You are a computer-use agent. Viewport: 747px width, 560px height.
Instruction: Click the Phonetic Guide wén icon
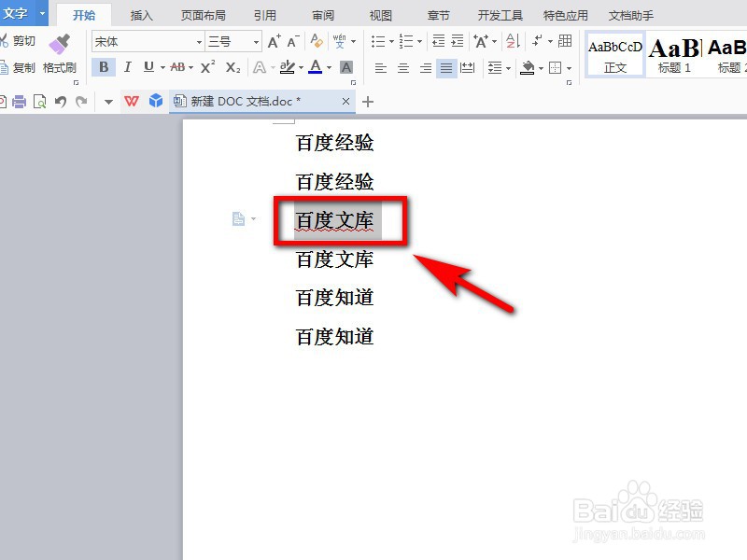pos(340,41)
